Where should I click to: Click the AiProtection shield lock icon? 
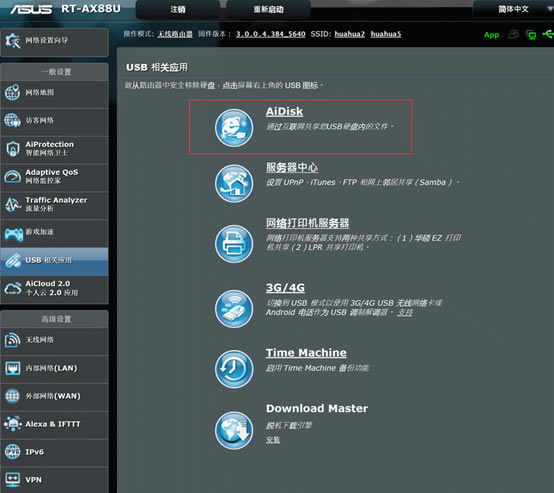pyautogui.click(x=13, y=149)
